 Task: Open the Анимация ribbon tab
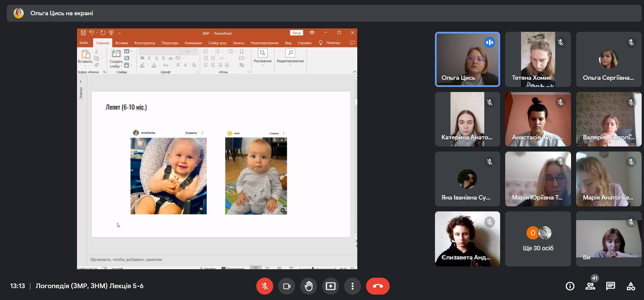coord(193,43)
